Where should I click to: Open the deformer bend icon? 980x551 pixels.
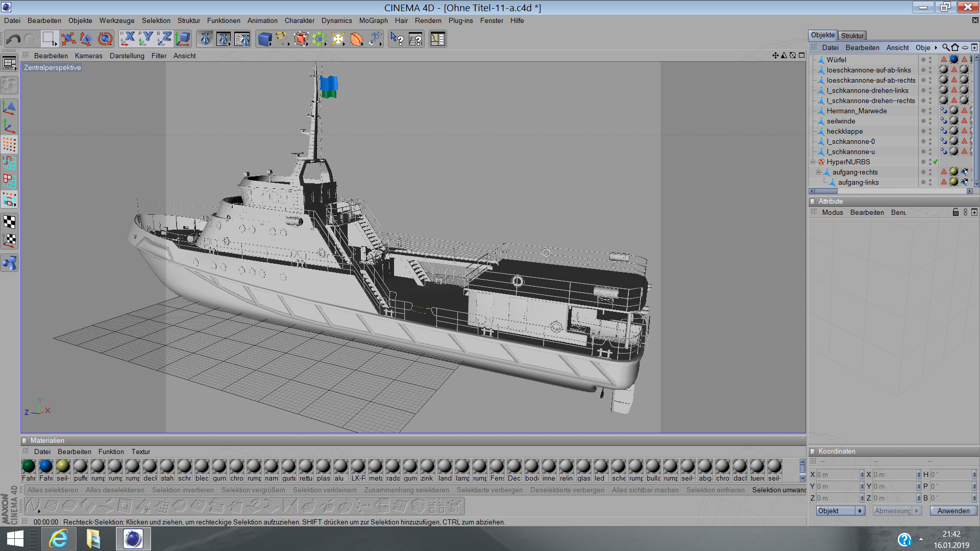[x=357, y=39]
